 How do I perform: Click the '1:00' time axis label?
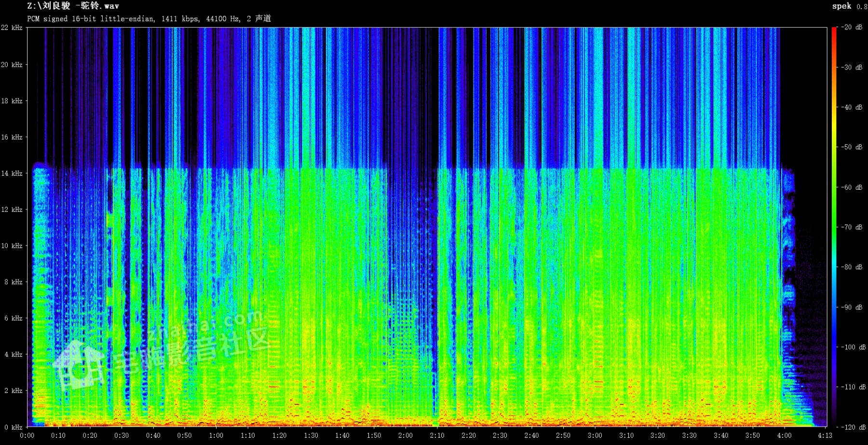pos(216,435)
